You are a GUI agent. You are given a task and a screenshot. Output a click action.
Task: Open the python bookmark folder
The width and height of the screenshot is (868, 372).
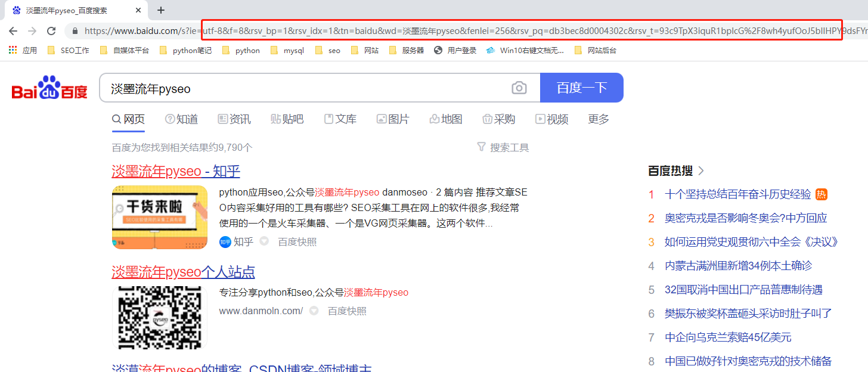pos(240,51)
